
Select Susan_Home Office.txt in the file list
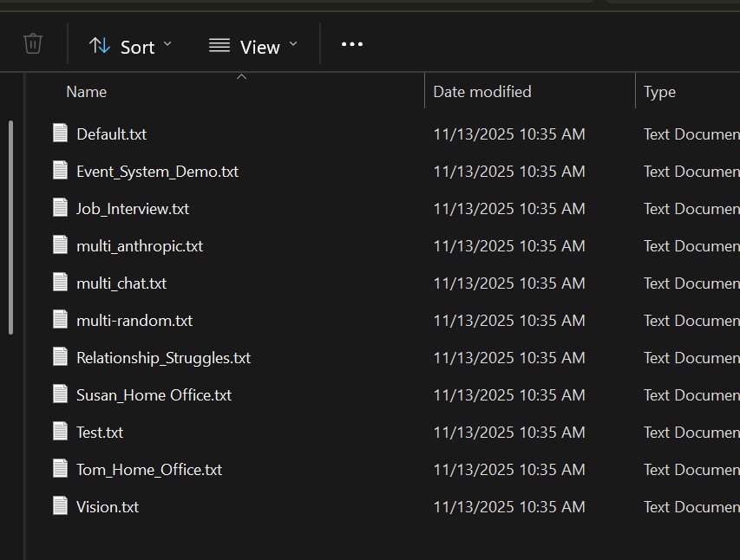click(154, 394)
